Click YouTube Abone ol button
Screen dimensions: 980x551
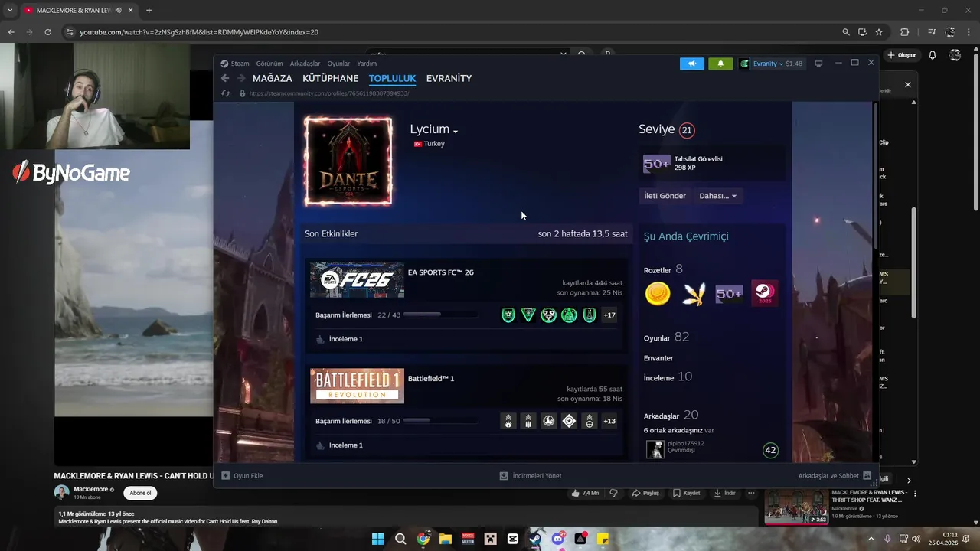[x=140, y=493]
